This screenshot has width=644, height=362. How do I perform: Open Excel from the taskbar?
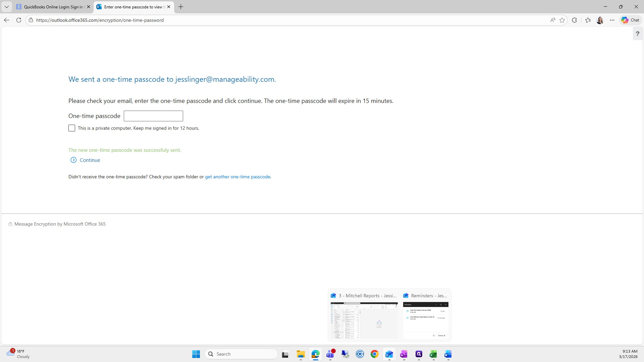[433, 354]
